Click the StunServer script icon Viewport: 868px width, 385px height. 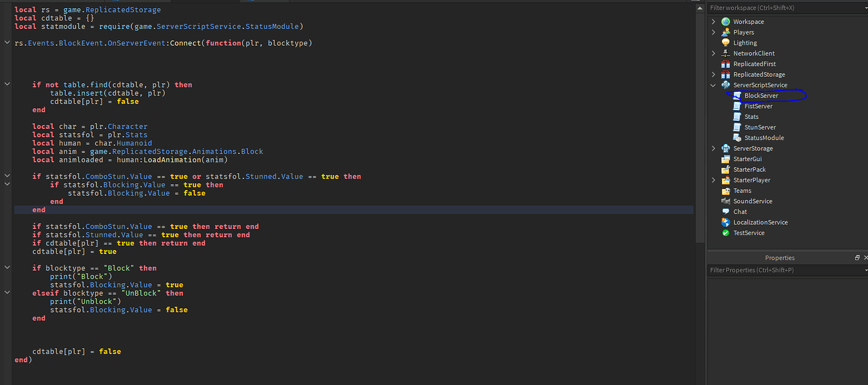[737, 126]
